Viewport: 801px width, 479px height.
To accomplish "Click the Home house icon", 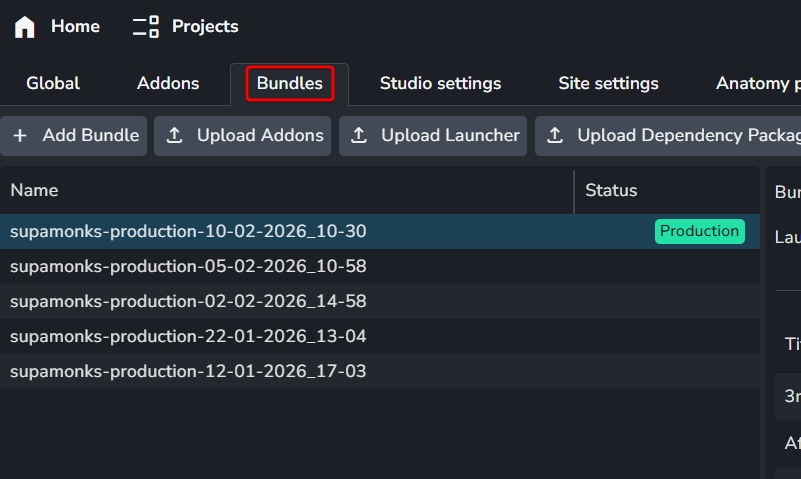I will (x=25, y=27).
